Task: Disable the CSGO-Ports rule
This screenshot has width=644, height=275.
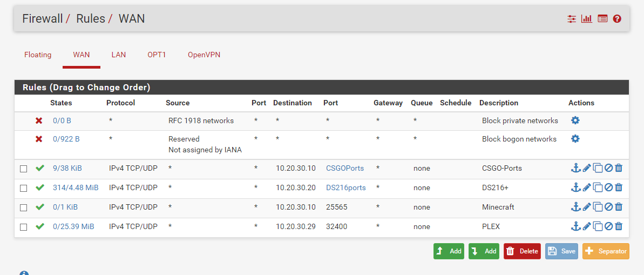Action: (609, 167)
